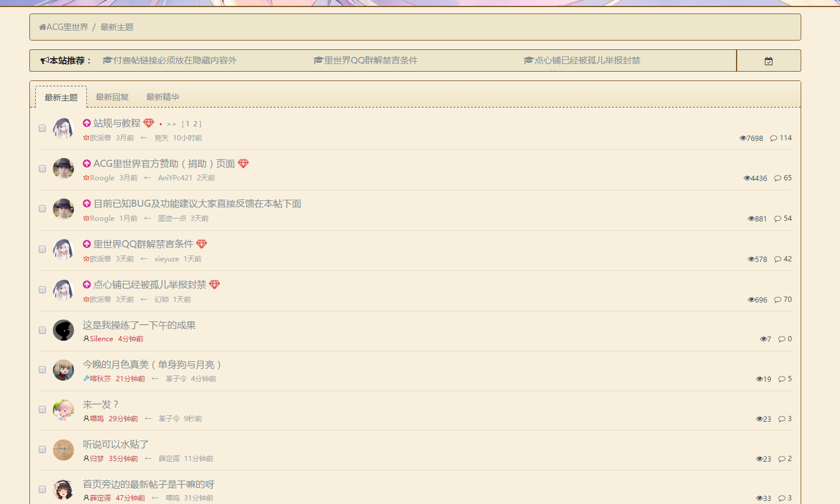Switch to the 最新精华 tab
This screenshot has height=504, width=840.
point(163,97)
